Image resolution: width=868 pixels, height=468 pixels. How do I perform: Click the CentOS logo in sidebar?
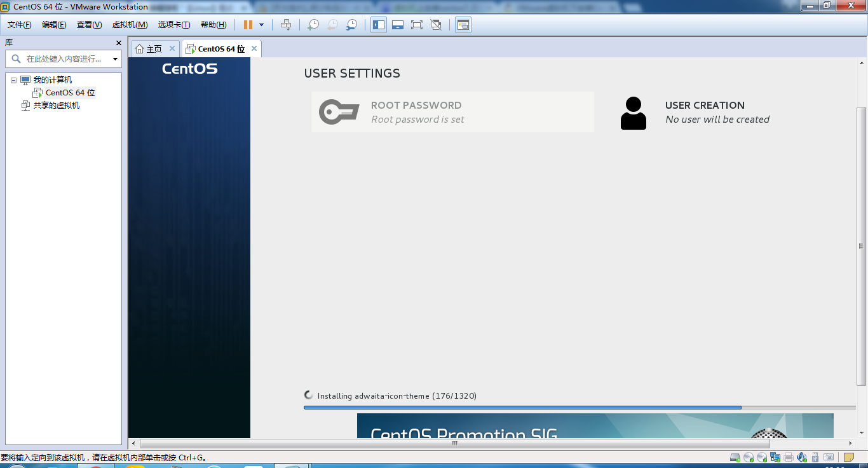(189, 69)
